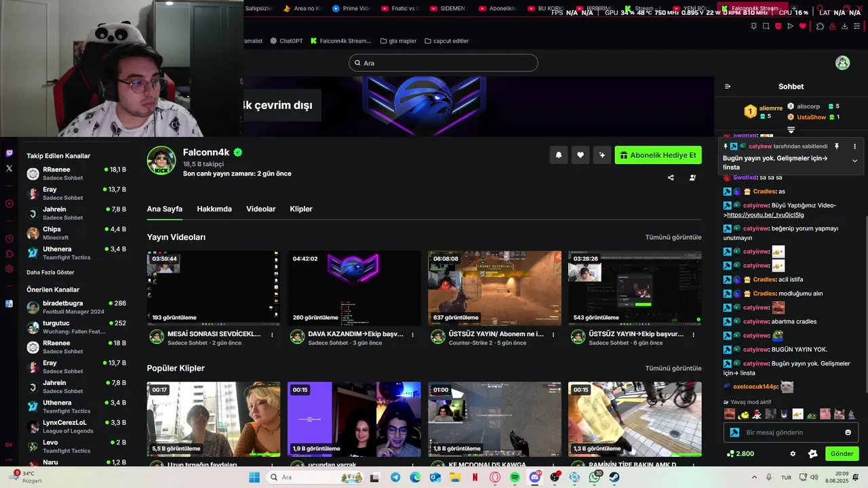
Task: Open the browser extensions cube in toolbar
Action: click(x=820, y=26)
